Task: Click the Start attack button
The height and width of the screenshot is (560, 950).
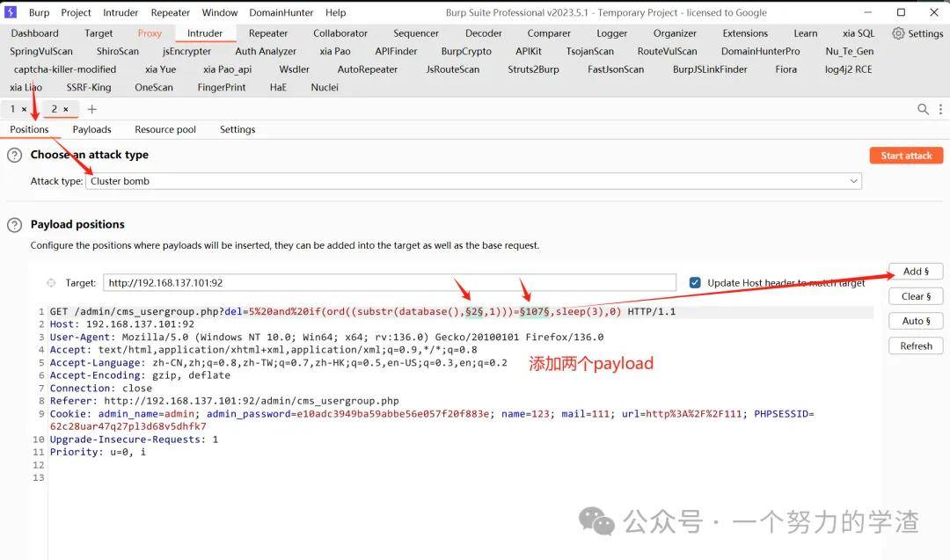Action: (906, 156)
